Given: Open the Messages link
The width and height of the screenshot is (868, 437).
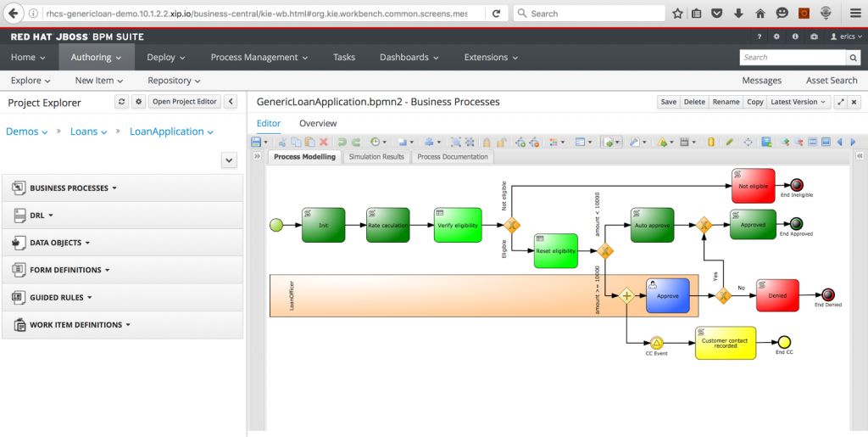Looking at the screenshot, I should pos(761,81).
